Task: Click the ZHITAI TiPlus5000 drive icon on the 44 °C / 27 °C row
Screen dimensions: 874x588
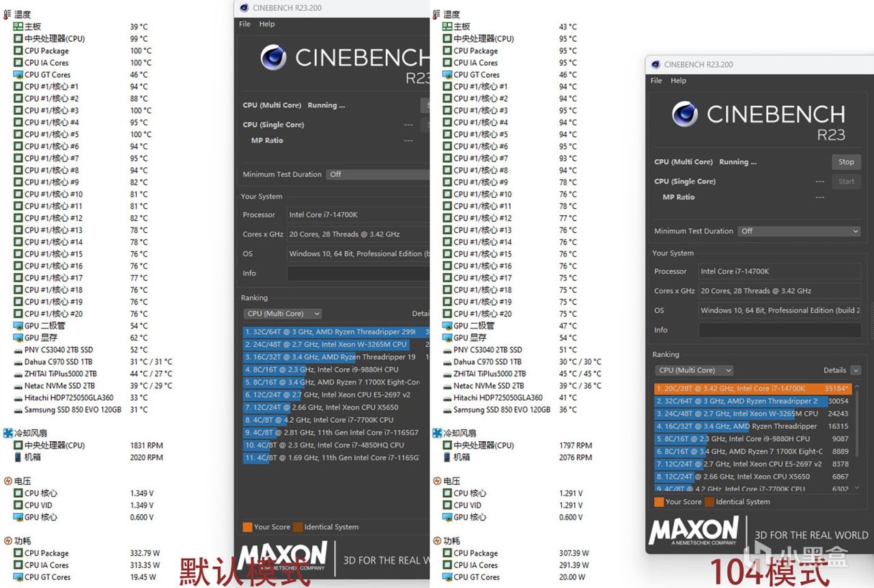Action: 18,374
